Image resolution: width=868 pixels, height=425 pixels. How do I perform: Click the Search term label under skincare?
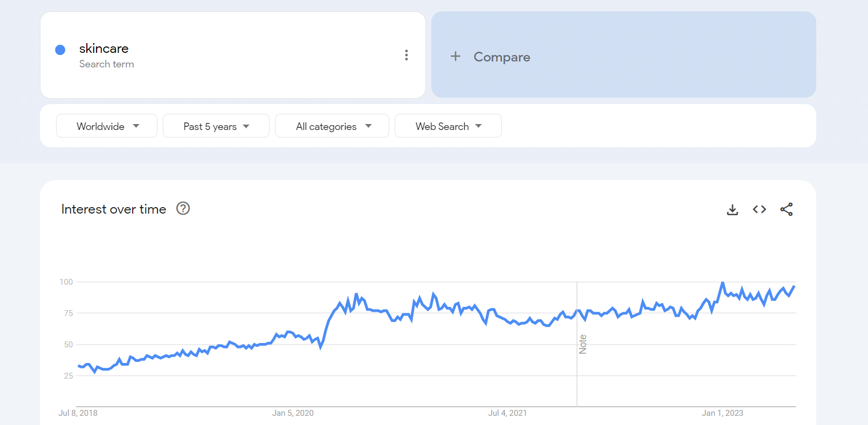point(107,64)
